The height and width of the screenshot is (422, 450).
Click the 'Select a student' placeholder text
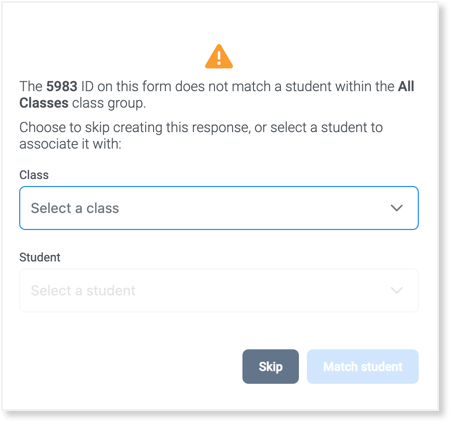83,291
